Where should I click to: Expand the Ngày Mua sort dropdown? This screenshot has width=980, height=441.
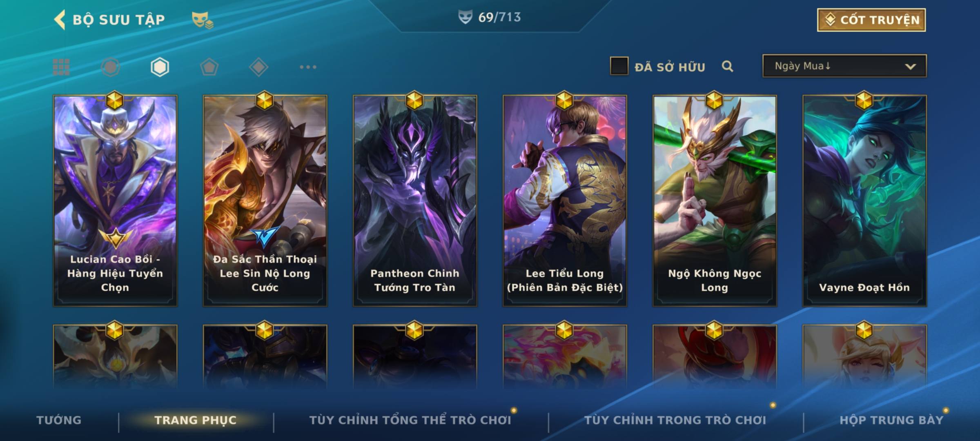click(x=844, y=66)
